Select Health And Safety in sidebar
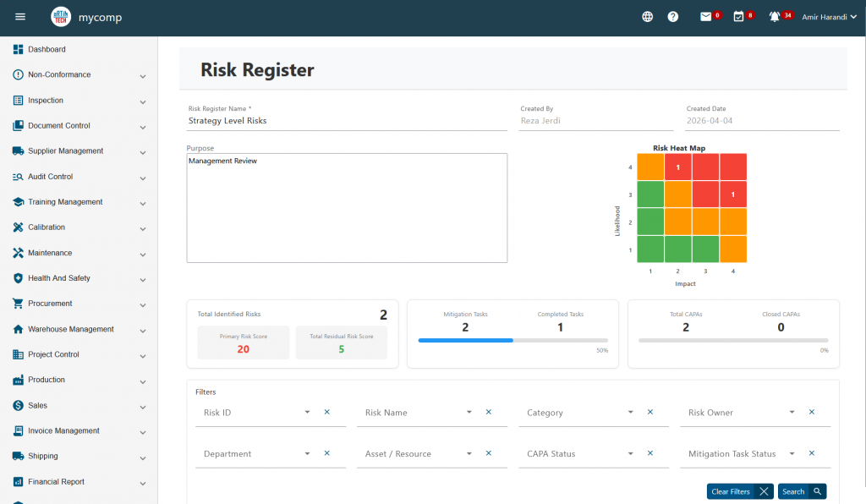The width and height of the screenshot is (866, 504). coord(59,278)
